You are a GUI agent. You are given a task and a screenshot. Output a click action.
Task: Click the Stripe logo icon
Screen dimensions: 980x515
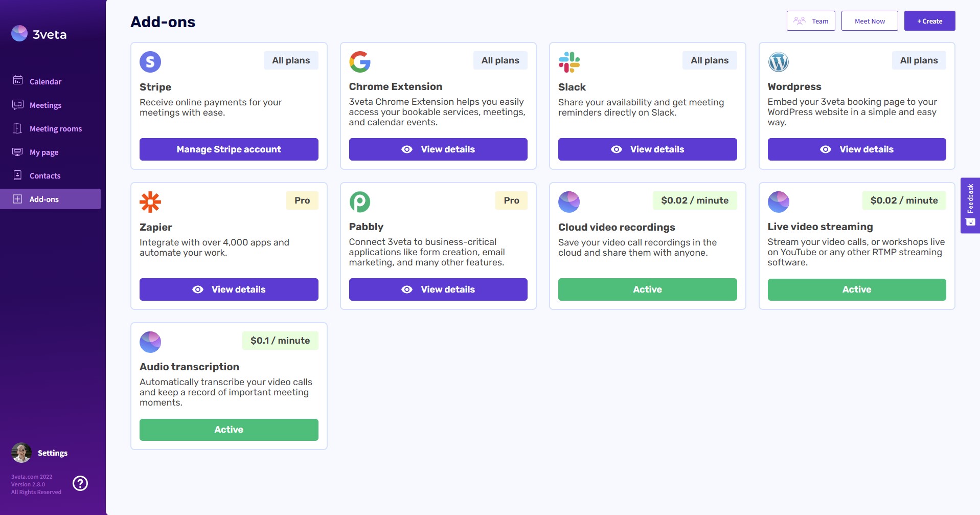pyautogui.click(x=150, y=62)
